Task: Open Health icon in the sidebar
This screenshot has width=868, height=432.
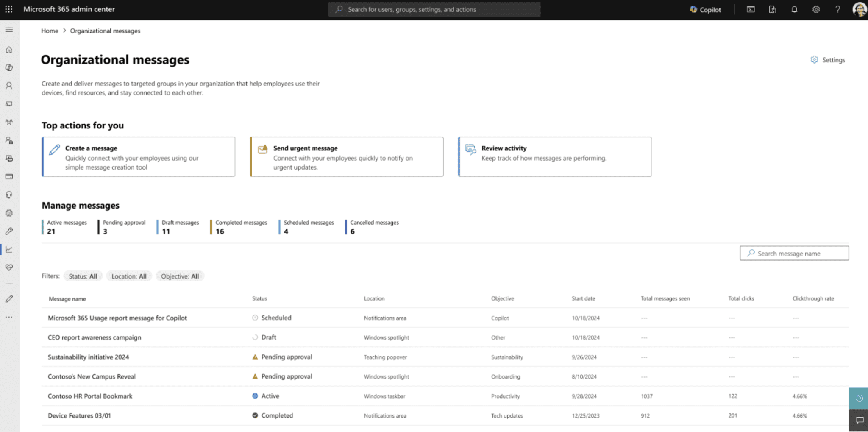Action: (8, 267)
